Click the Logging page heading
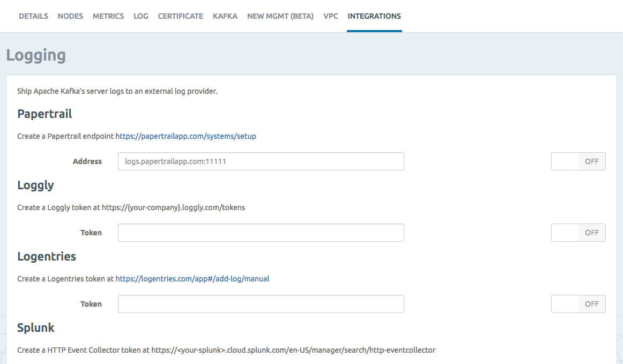This screenshot has height=364, width=623. point(36,55)
